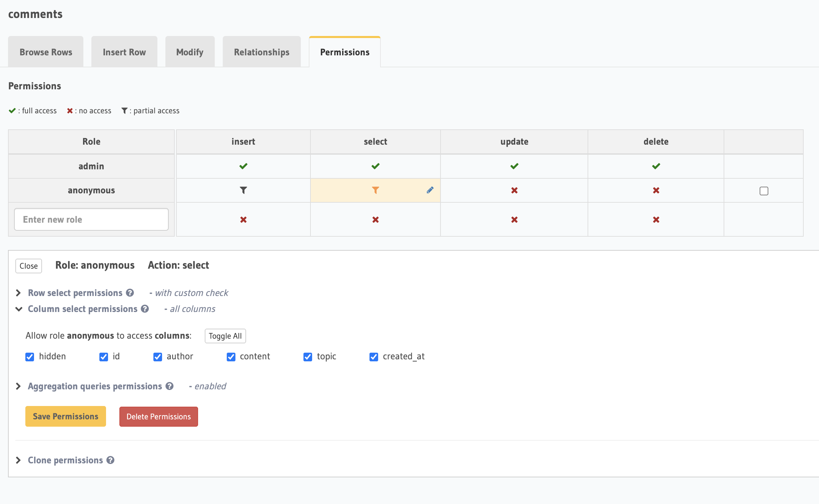This screenshot has height=504, width=819.
Task: Click the 'enabled' aggregation status text
Action: 210,386
